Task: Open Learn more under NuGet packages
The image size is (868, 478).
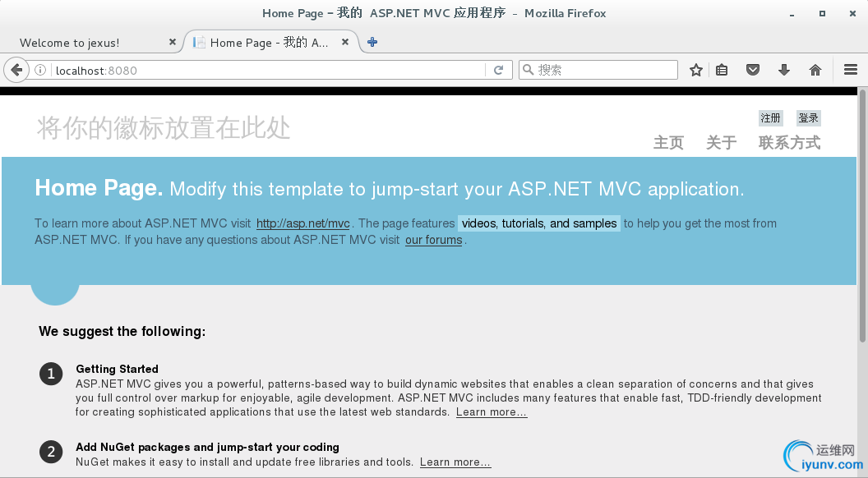Action: [x=455, y=462]
